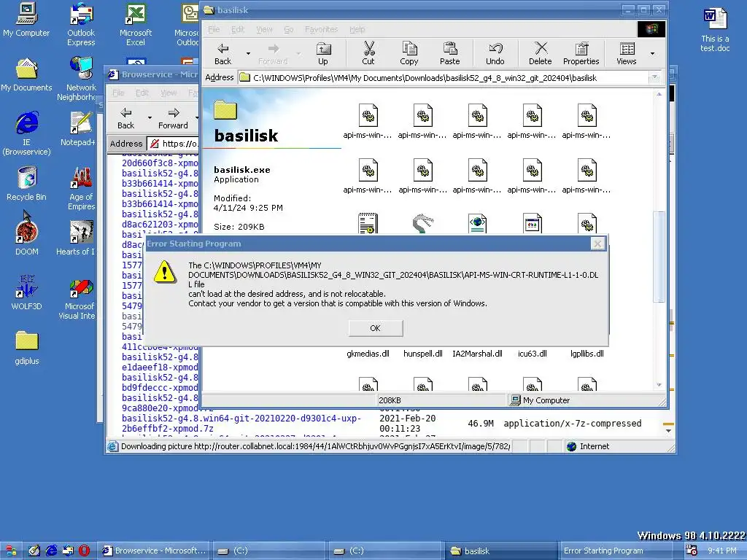Select This is a test.doc on desktop

point(715,31)
